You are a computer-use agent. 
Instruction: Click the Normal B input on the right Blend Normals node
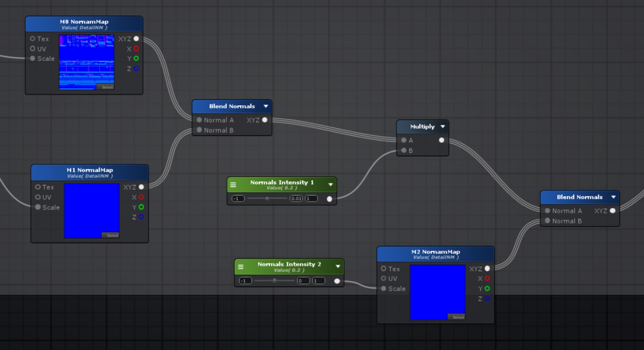tap(547, 221)
